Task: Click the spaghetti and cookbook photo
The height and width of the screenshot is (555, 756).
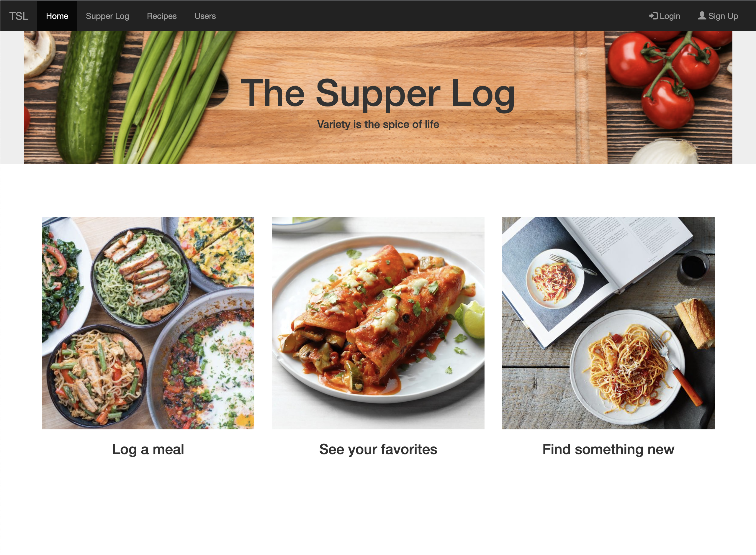Action: click(608, 323)
